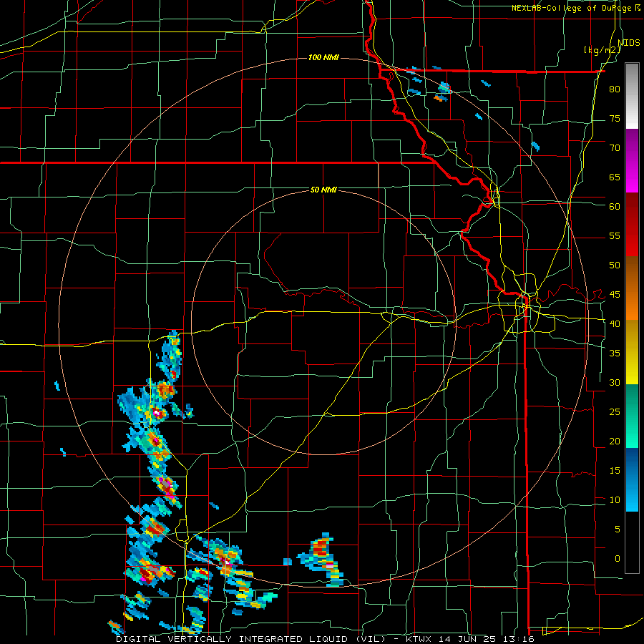Pick the black bottom segment of the VIL scale
The height and width of the screenshot is (644, 644).
click(x=632, y=542)
